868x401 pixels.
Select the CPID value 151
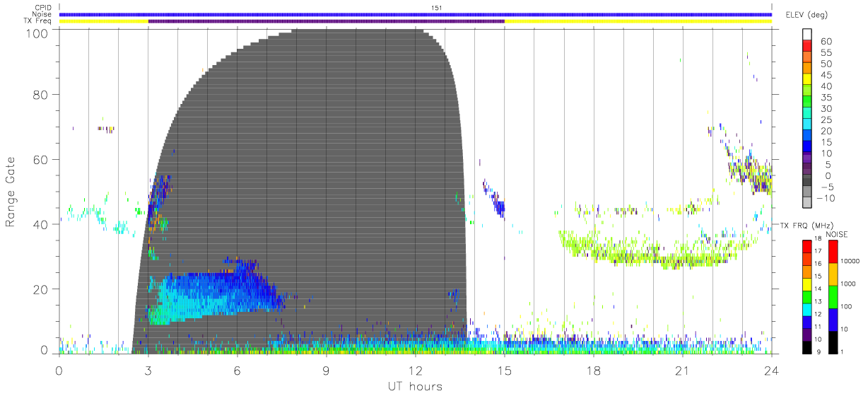(436, 8)
